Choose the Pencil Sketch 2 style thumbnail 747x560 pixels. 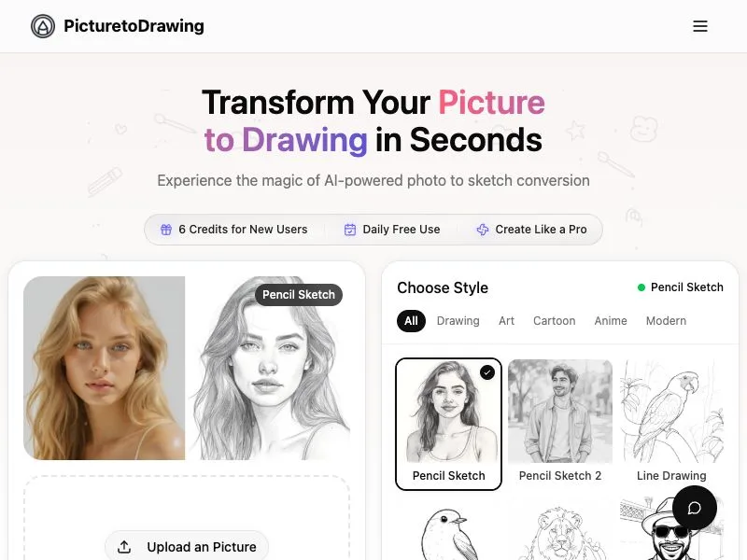pyautogui.click(x=560, y=412)
